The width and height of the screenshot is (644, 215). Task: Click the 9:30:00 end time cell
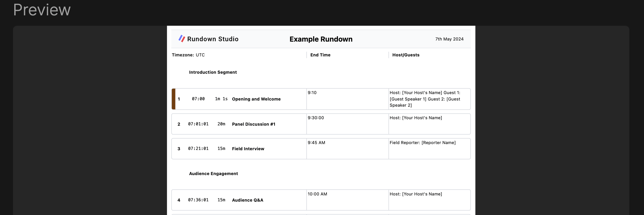[347, 124]
